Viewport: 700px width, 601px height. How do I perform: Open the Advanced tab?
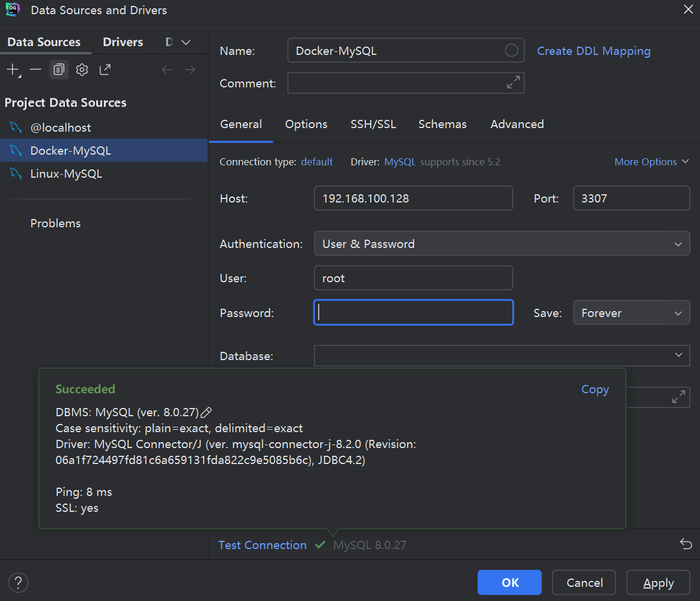(517, 124)
